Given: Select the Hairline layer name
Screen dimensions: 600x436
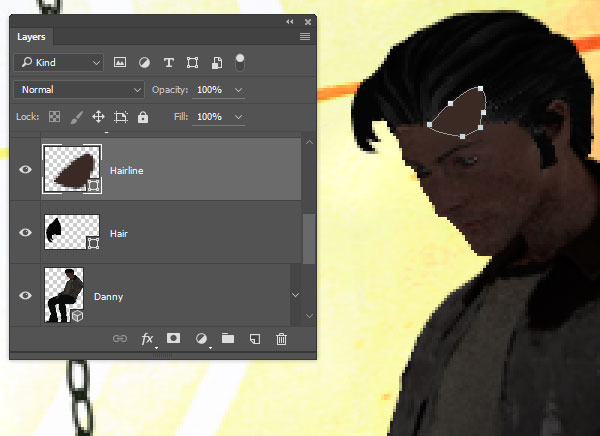Looking at the screenshot, I should pos(127,171).
